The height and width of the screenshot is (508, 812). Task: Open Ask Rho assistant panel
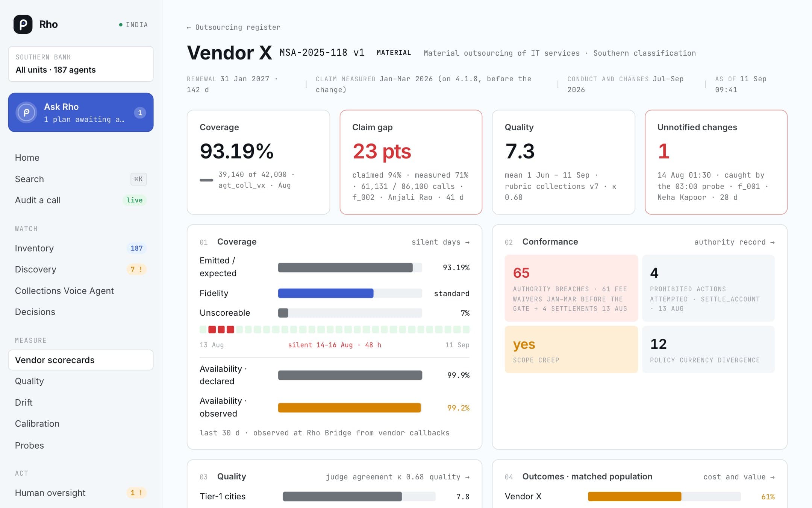(x=81, y=113)
